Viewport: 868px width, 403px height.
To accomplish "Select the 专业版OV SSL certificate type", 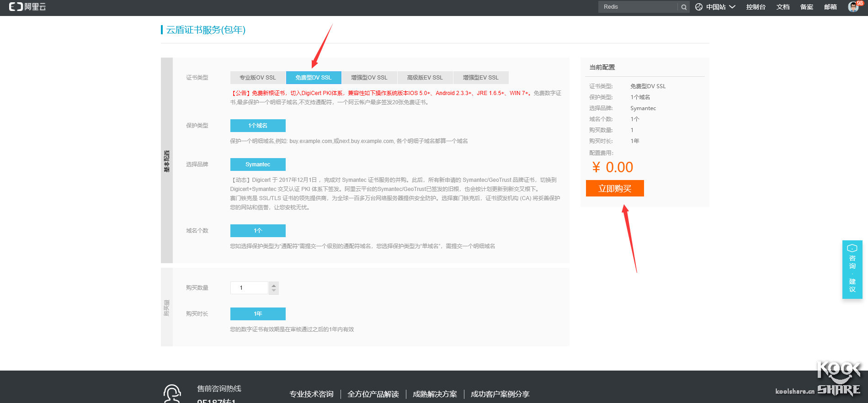I will click(258, 78).
